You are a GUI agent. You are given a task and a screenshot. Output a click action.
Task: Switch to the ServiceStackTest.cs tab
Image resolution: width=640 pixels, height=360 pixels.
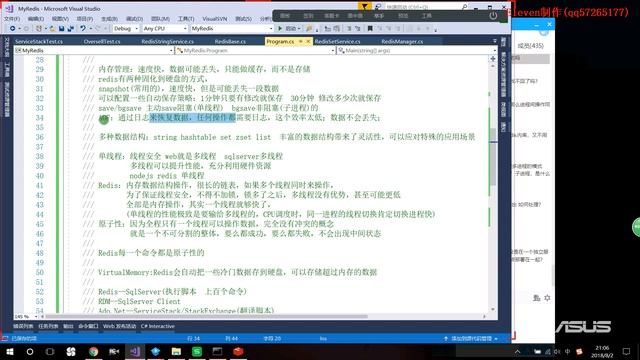[x=39, y=41]
